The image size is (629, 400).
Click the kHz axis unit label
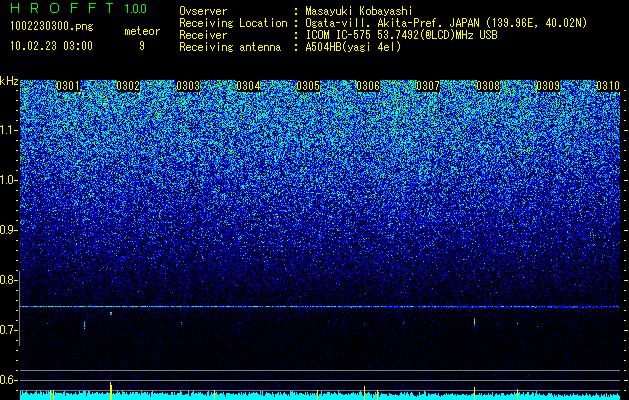click(x=9, y=81)
